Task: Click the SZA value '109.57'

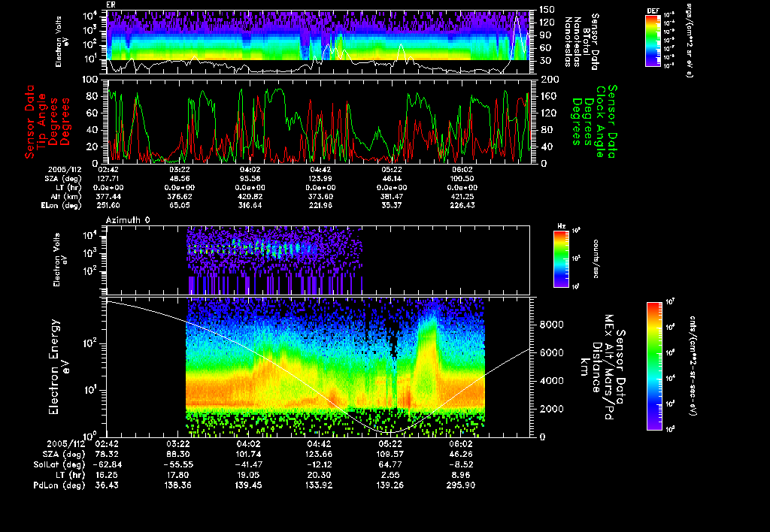Action: click(x=390, y=455)
